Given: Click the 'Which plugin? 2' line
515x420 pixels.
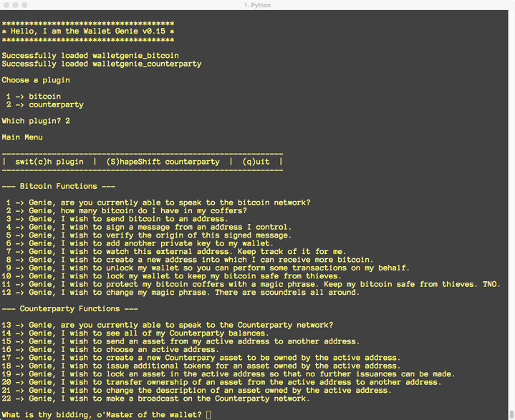Looking at the screenshot, I should [36, 121].
